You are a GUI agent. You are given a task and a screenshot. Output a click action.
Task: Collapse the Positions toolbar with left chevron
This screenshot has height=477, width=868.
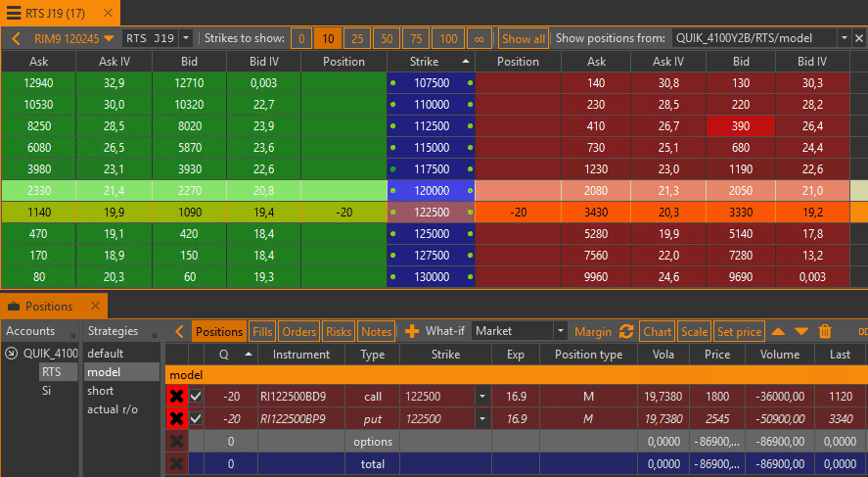179,332
